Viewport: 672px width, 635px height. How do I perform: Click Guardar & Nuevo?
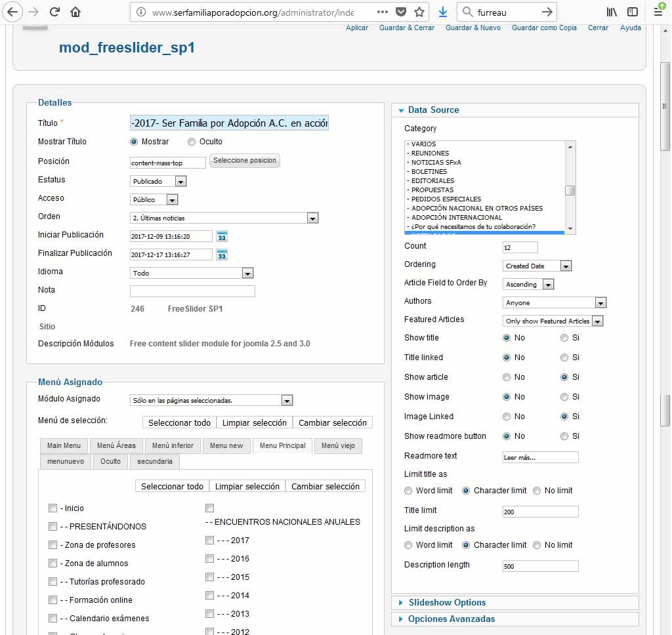473,28
